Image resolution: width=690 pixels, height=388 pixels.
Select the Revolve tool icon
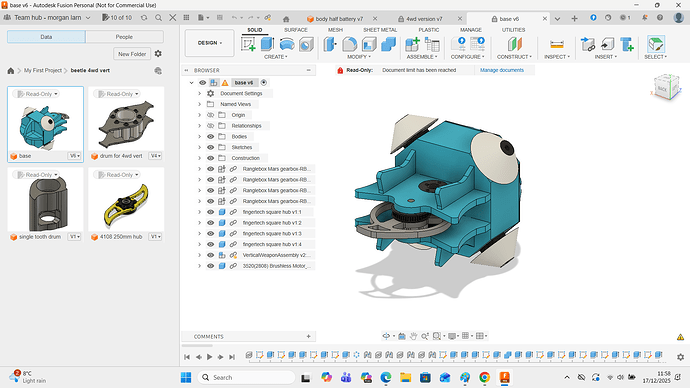[x=286, y=44]
